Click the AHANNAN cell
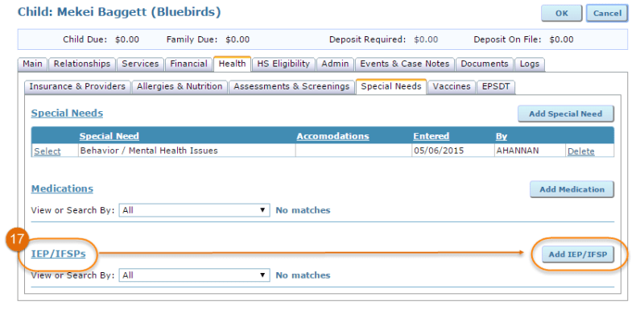The image size is (644, 310). point(530,151)
